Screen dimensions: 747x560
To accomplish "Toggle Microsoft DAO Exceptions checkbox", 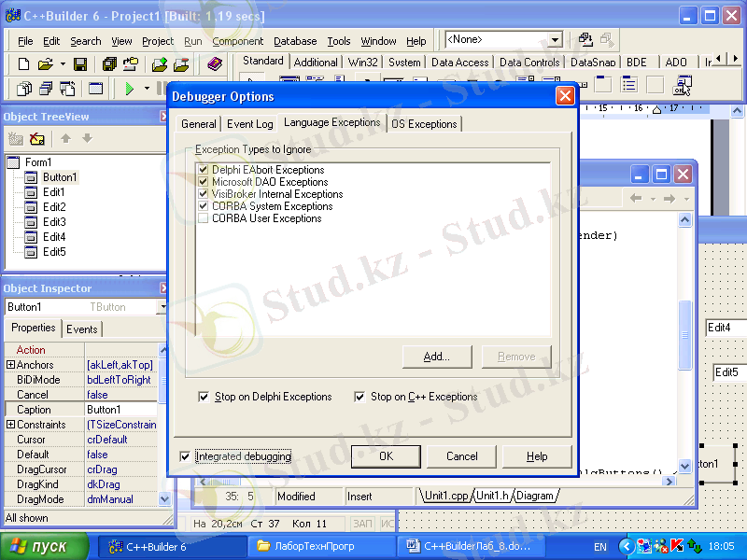I will click(x=204, y=182).
